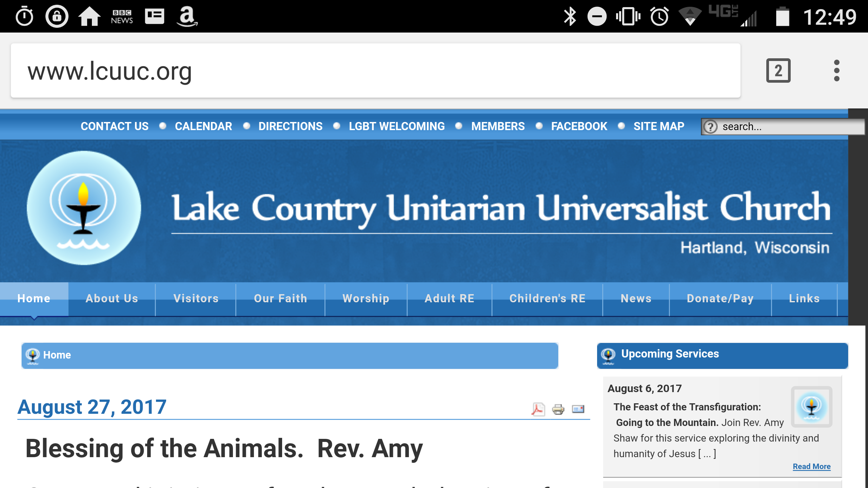Open the browser tab switcher showing 2
The width and height of the screenshot is (868, 488).
778,70
